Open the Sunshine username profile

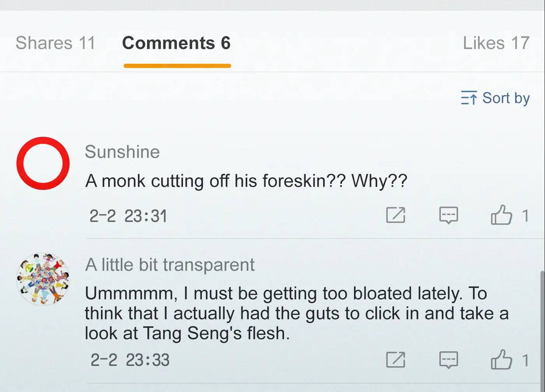point(122,152)
